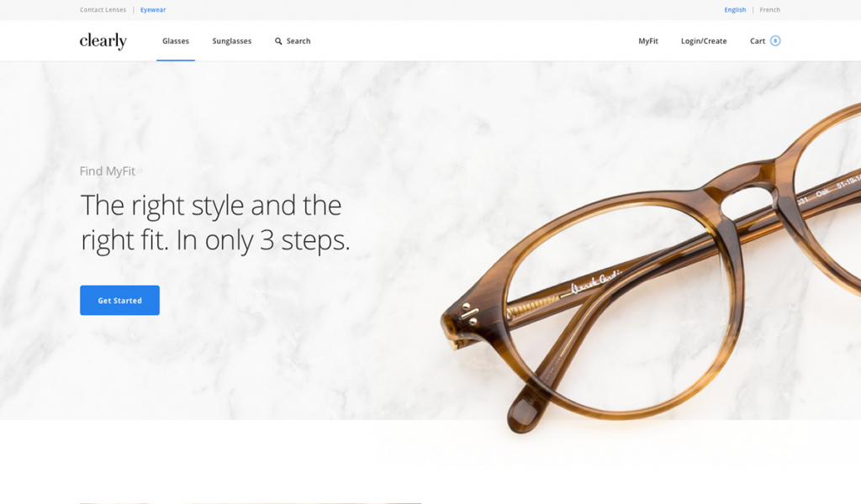Open the Search field in the nav
This screenshot has width=861, height=504.
click(x=293, y=41)
